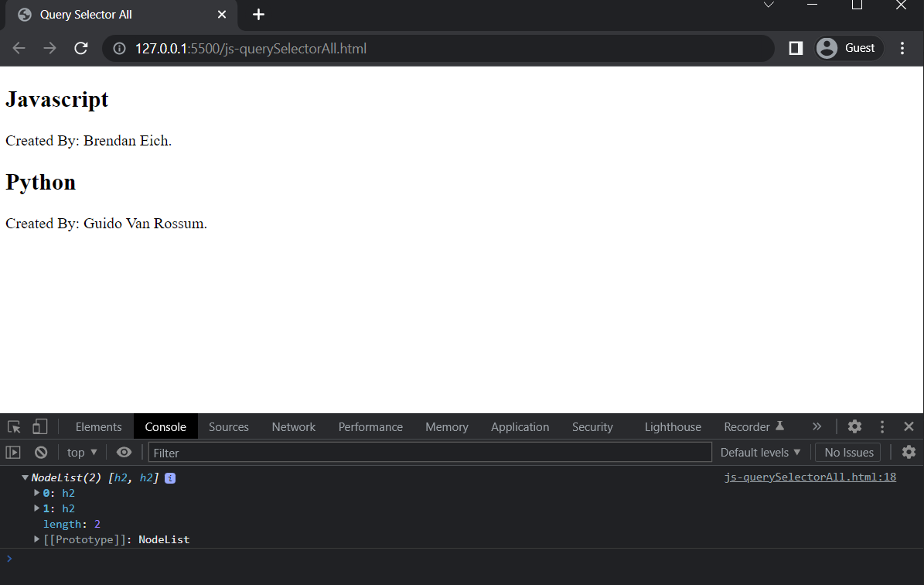This screenshot has width=924, height=585.
Task: Click into the console prompt
Action: [465, 559]
